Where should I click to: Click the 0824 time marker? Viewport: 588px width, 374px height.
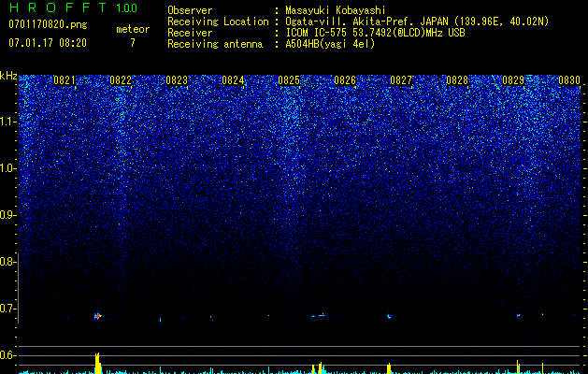coord(233,80)
